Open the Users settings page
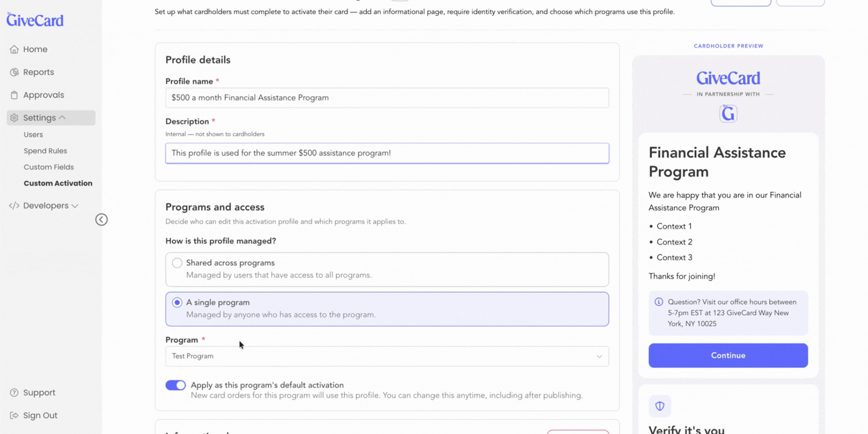Image resolution: width=868 pixels, height=434 pixels. click(x=33, y=135)
